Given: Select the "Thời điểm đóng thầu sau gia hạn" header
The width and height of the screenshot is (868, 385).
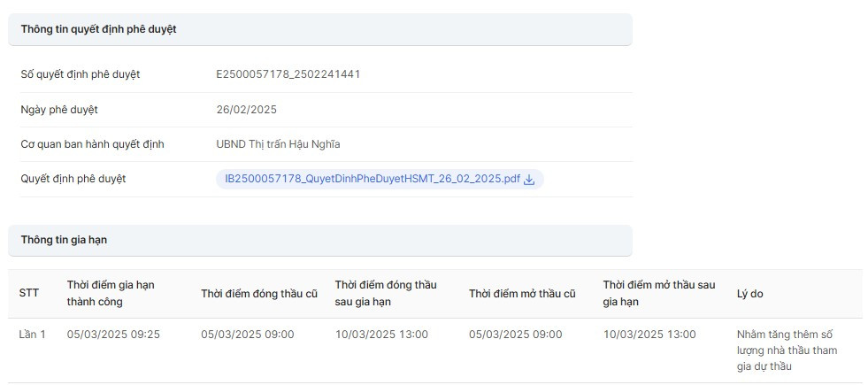Looking at the screenshot, I should (386, 294).
